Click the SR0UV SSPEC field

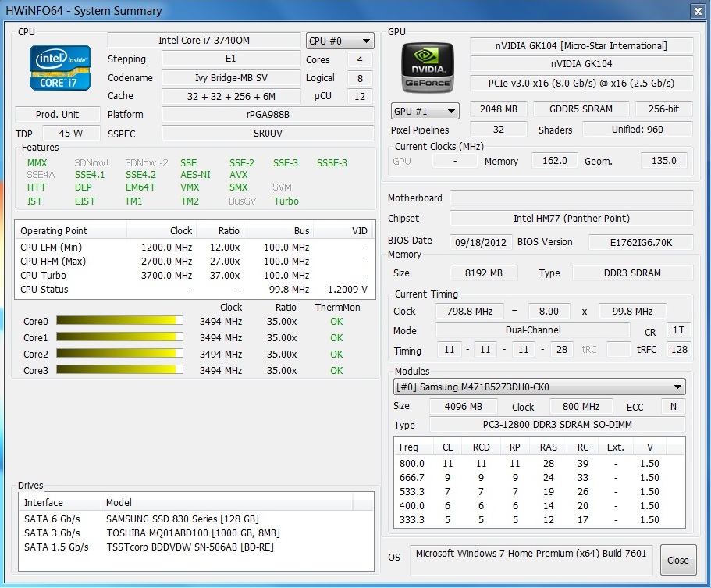coord(268,134)
